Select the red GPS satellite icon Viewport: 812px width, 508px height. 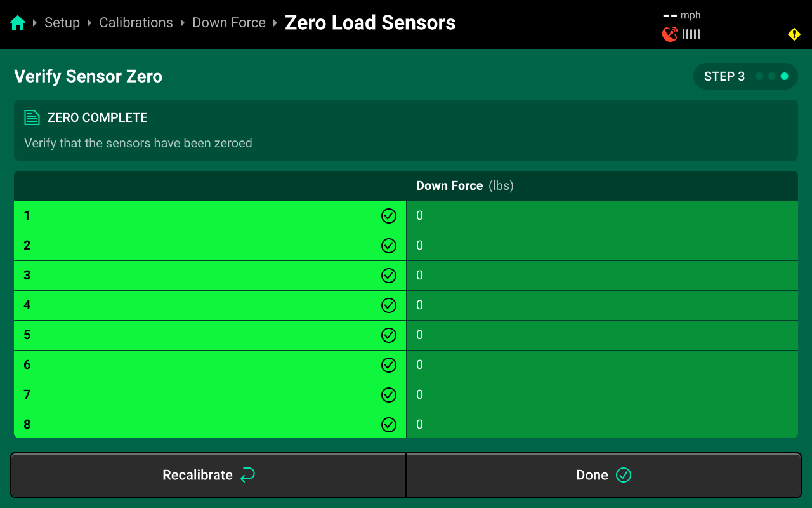tap(669, 34)
